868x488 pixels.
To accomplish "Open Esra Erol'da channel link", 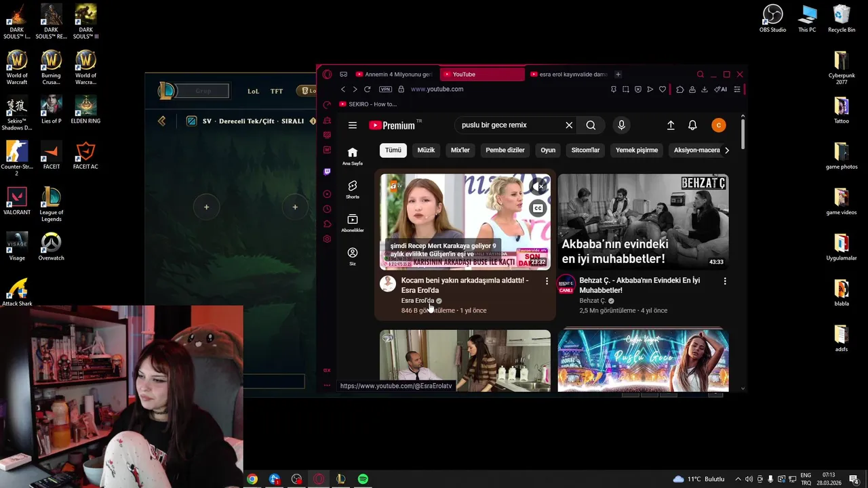I will click(418, 301).
